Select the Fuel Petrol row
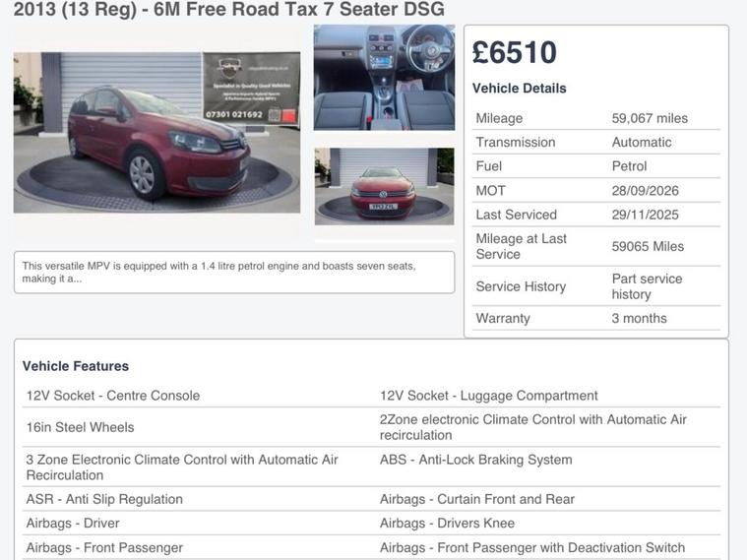This screenshot has height=560, width=747. [x=596, y=166]
